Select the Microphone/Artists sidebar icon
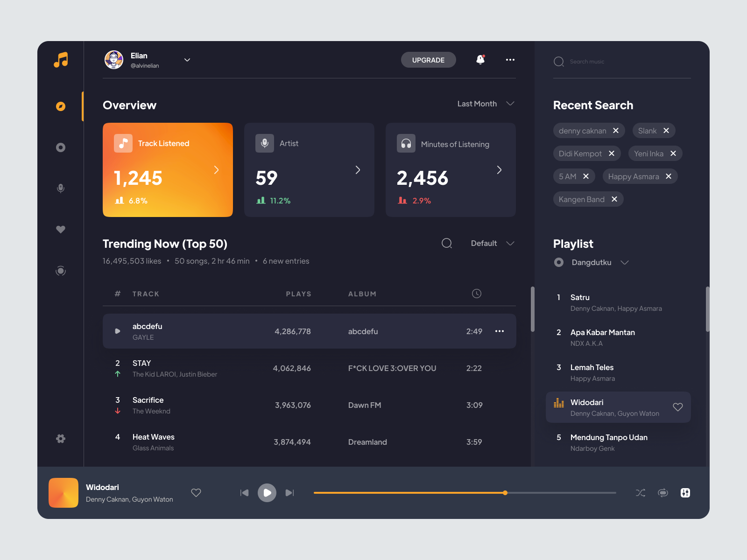The height and width of the screenshot is (560, 747). pyautogui.click(x=60, y=188)
